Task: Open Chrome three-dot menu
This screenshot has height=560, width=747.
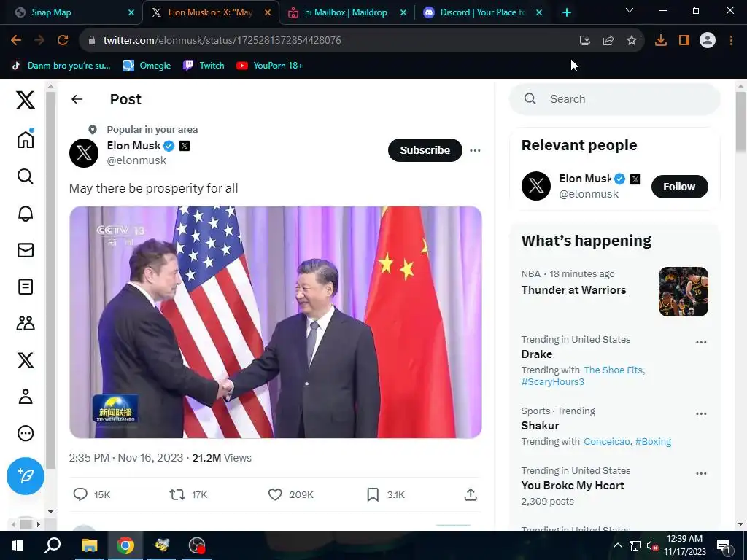Action: [x=731, y=41]
